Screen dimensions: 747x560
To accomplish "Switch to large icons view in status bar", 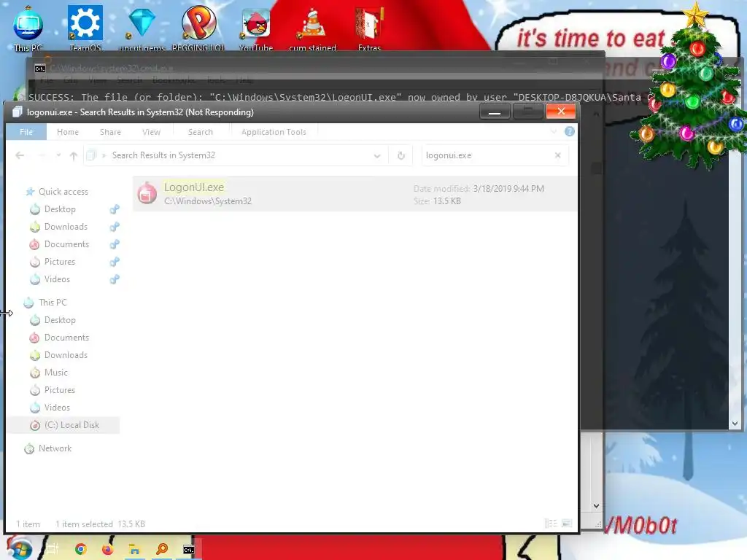I will coord(567,524).
